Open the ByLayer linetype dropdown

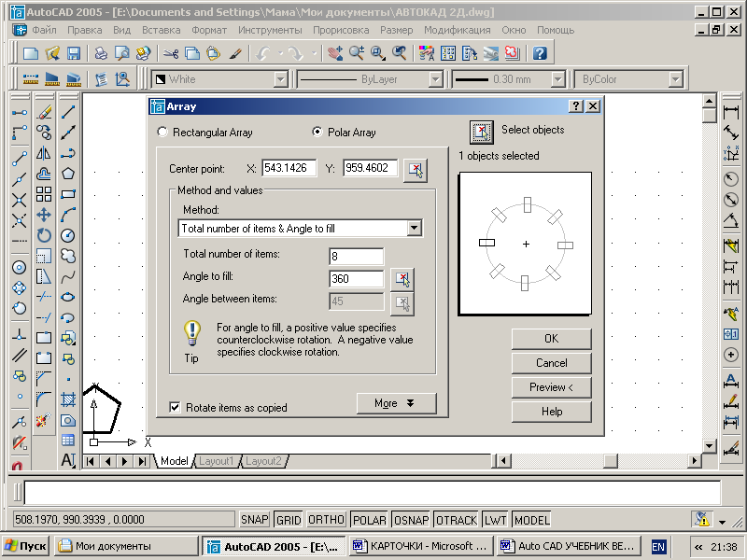(435, 79)
